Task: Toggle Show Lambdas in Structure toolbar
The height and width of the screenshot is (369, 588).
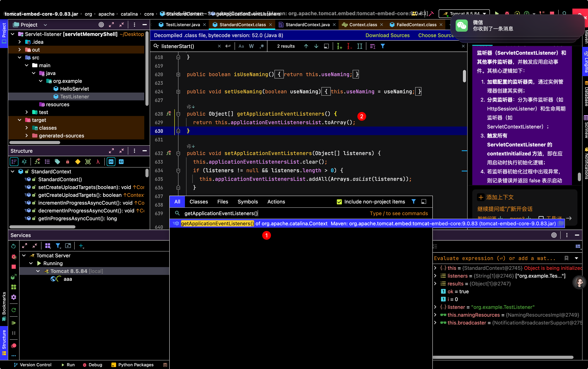Action: [x=98, y=162]
